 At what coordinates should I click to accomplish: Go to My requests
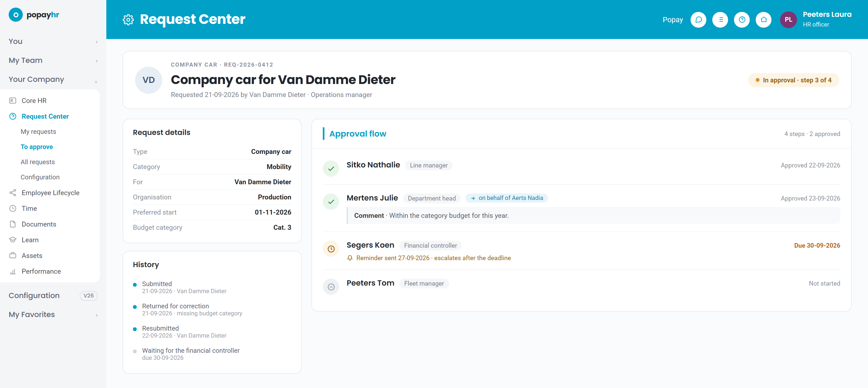(x=39, y=132)
